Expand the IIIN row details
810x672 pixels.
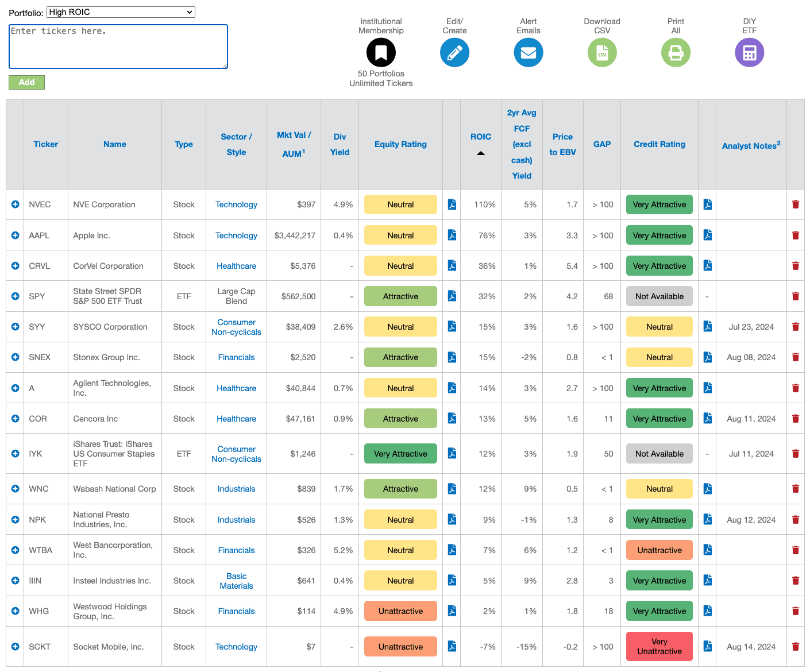pyautogui.click(x=16, y=581)
